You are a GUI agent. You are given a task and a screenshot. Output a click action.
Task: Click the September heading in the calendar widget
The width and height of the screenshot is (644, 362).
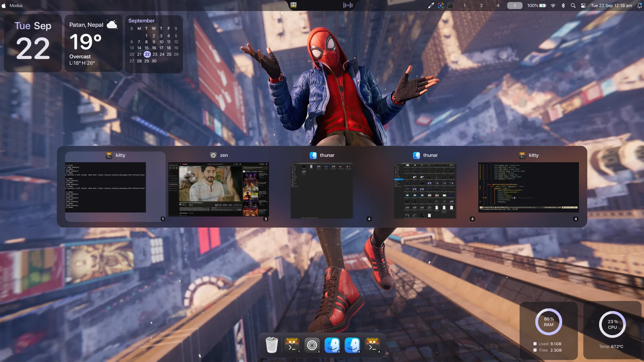142,21
